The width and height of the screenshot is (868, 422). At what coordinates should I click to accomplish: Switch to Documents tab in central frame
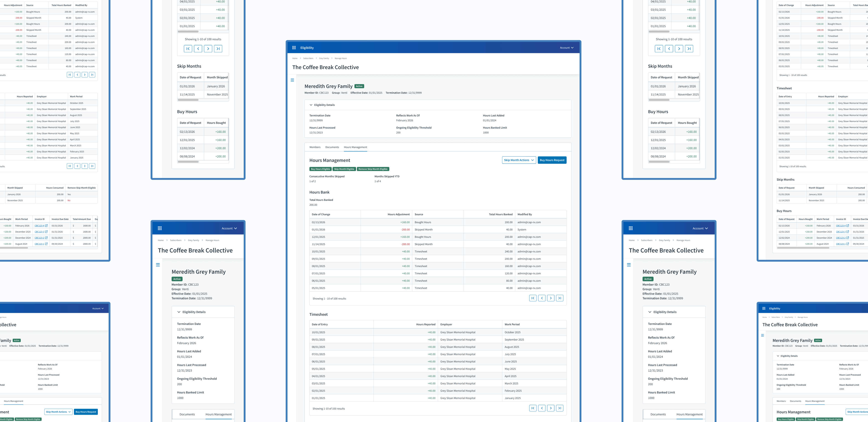point(332,147)
